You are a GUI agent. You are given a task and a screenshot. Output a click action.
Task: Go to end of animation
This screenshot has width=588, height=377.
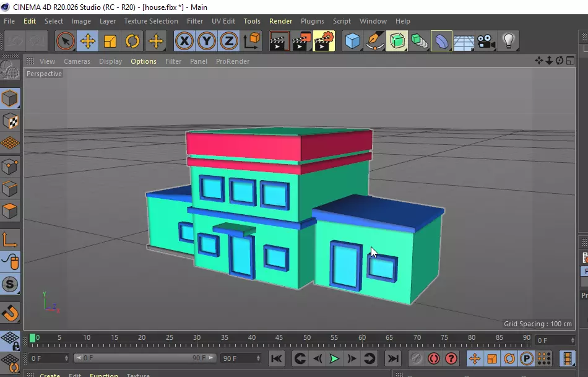tap(392, 358)
